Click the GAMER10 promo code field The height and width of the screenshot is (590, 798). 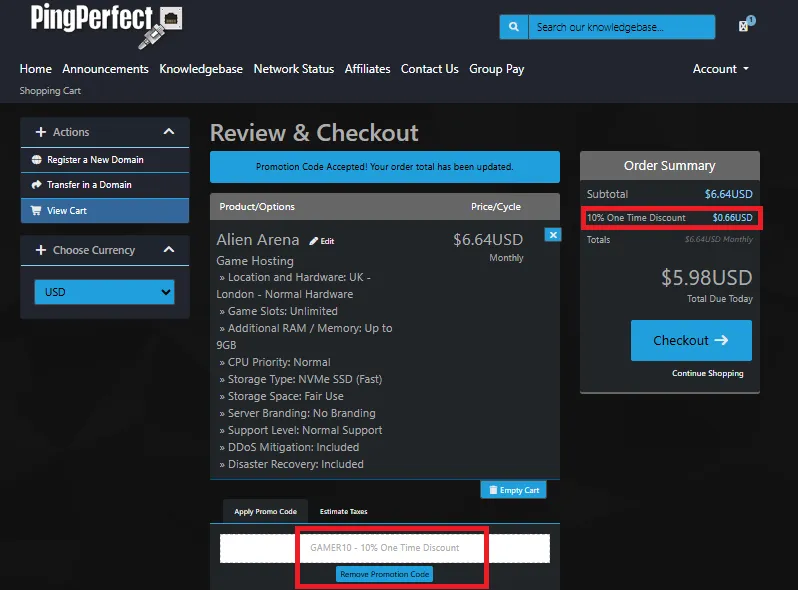point(385,548)
